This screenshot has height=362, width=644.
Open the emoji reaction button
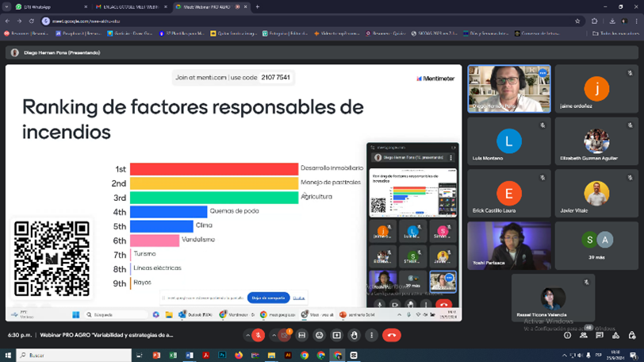pyautogui.click(x=319, y=335)
